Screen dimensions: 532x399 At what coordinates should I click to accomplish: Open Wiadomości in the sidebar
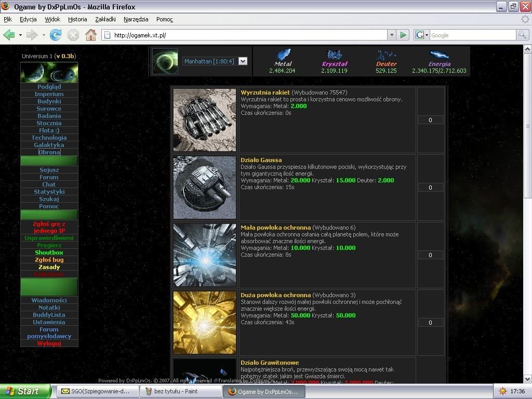tap(49, 300)
